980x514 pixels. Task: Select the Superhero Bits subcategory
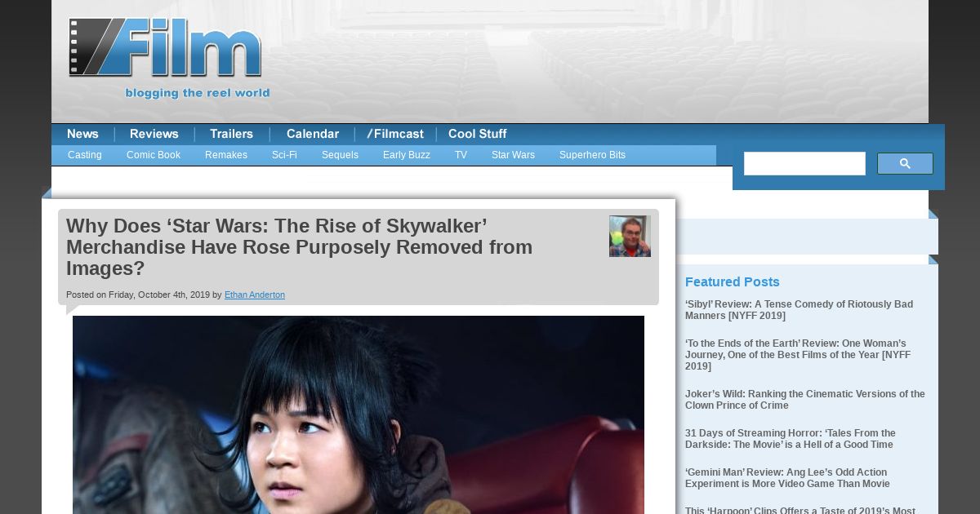pyautogui.click(x=592, y=155)
